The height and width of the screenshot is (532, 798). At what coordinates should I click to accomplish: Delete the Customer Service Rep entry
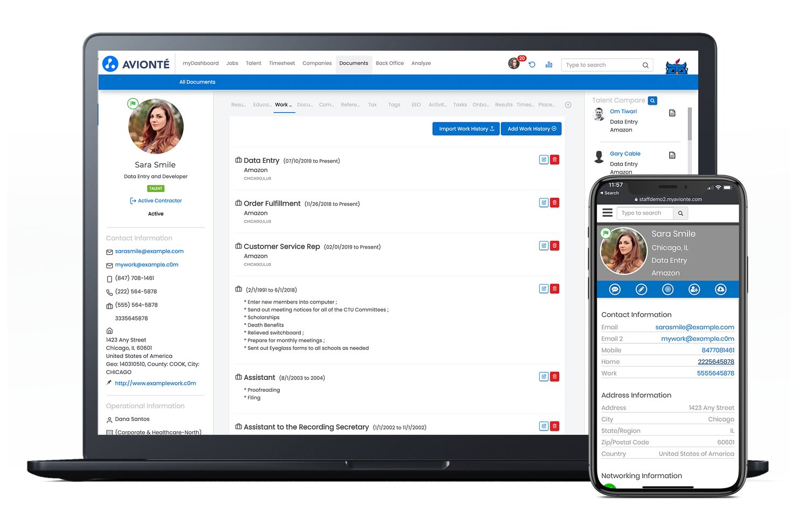pyautogui.click(x=554, y=246)
